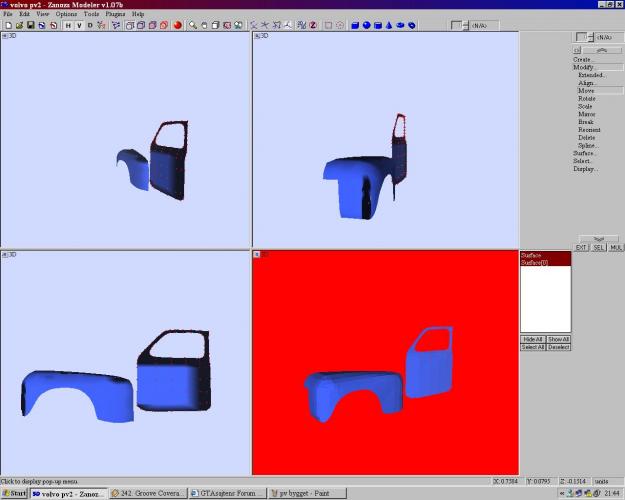Click the New file toolbar icon
The width and height of the screenshot is (625, 500).
point(7,25)
